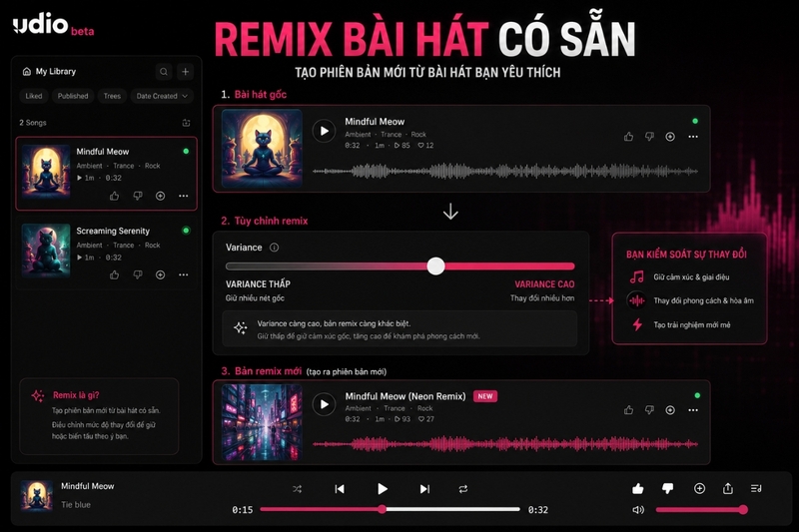
Task: Click the Screaming Serenity title
Action: pyautogui.click(x=113, y=232)
